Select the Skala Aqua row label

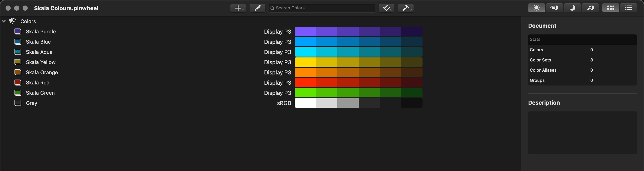tap(39, 52)
